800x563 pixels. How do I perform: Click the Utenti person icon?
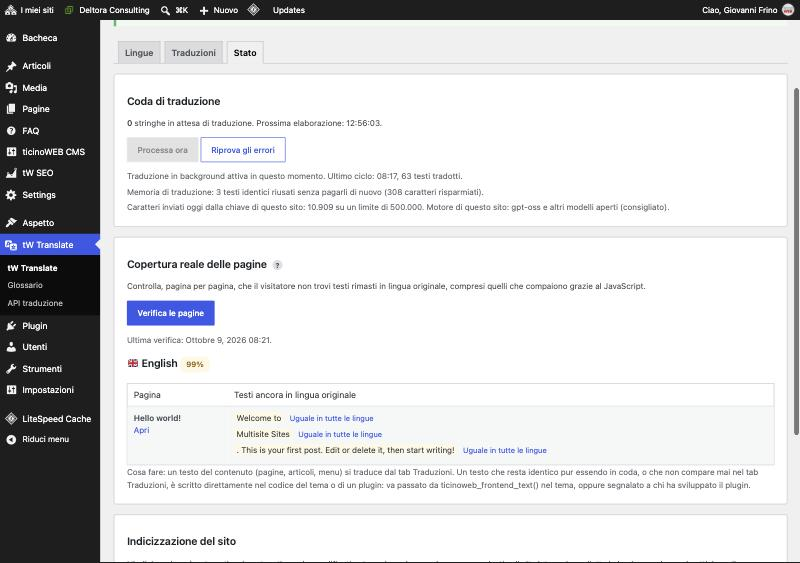pos(11,347)
